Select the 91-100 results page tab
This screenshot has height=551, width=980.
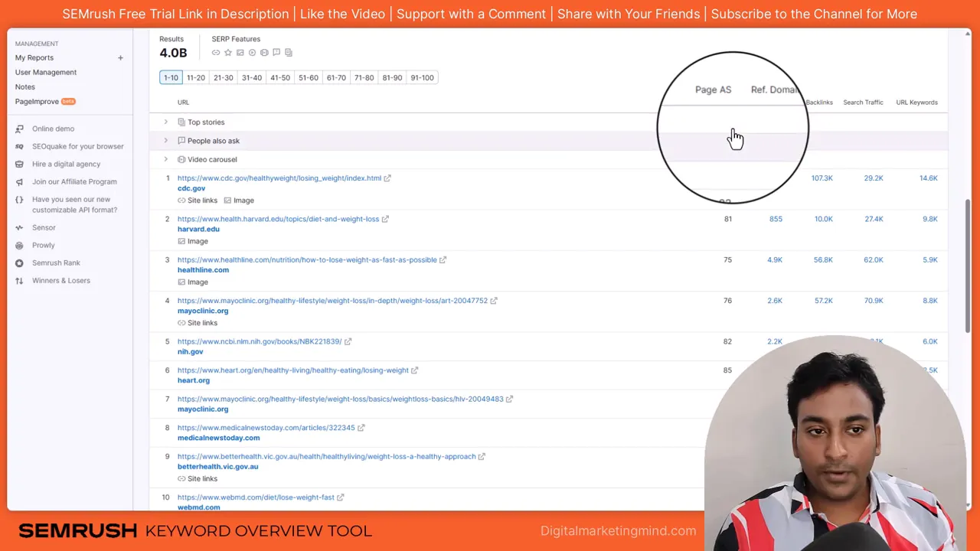tap(422, 77)
